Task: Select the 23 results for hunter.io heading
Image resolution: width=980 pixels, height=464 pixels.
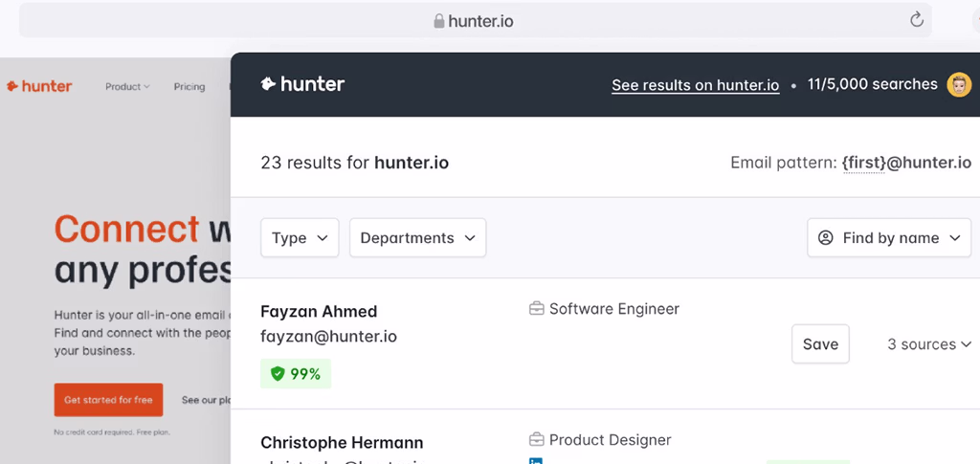Action: point(354,164)
